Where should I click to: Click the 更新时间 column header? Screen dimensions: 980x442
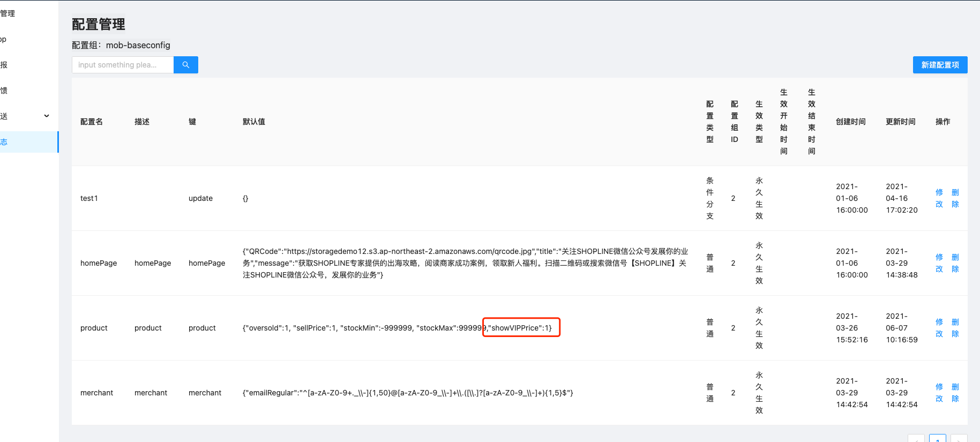click(900, 122)
